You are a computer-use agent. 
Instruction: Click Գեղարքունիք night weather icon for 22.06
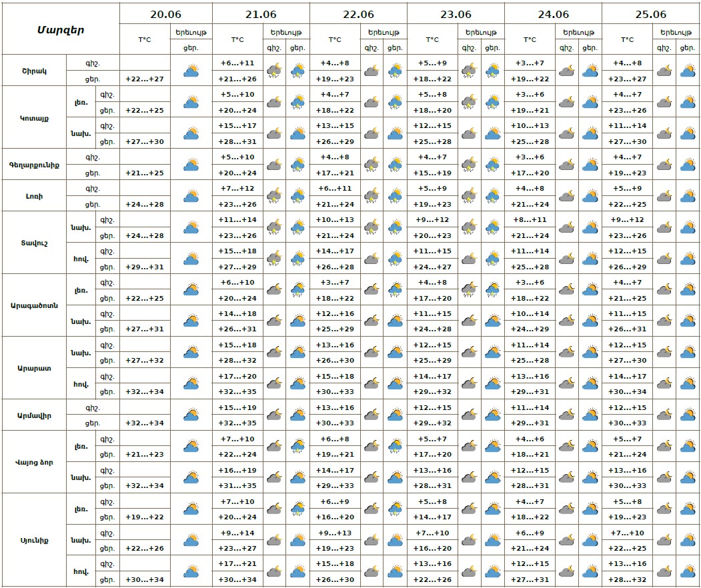[x=372, y=165]
